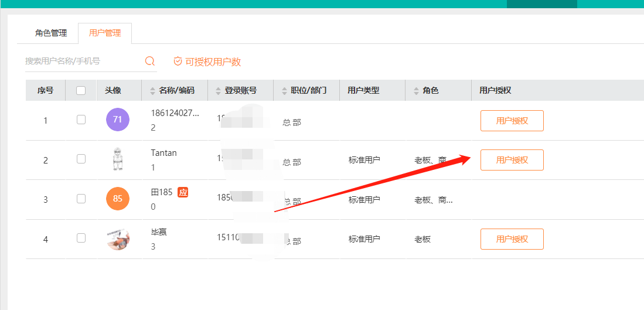Screen dimensions: 644x310
Task: Click the red 应 badge next to 田185
Action: pos(183,192)
